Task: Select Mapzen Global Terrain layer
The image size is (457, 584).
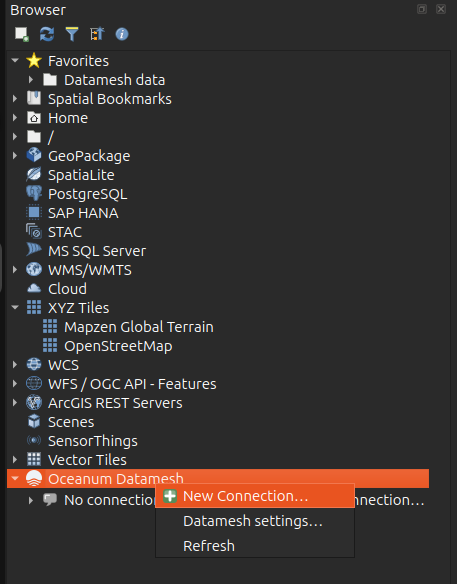Action: tap(139, 327)
